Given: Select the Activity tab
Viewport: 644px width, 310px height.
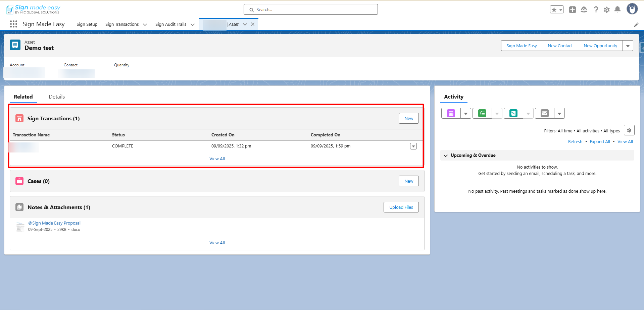Looking at the screenshot, I should tap(454, 97).
